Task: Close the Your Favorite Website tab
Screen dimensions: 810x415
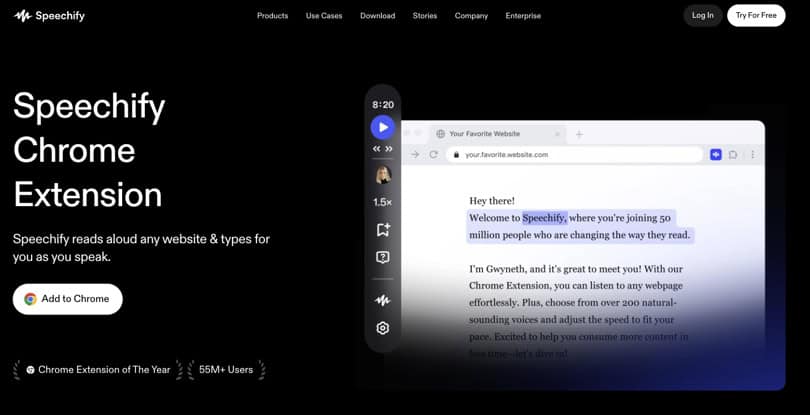Action: pos(557,134)
